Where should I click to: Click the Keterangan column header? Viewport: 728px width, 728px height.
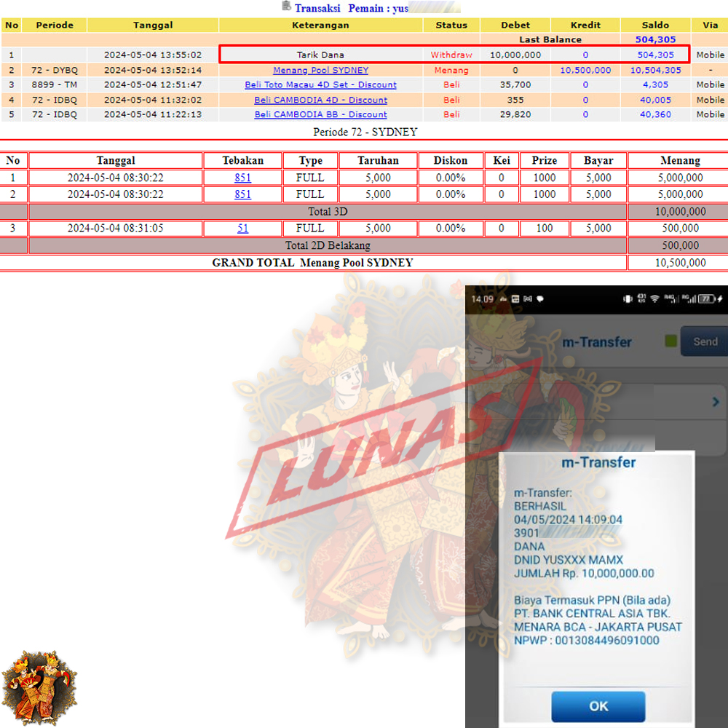320,25
